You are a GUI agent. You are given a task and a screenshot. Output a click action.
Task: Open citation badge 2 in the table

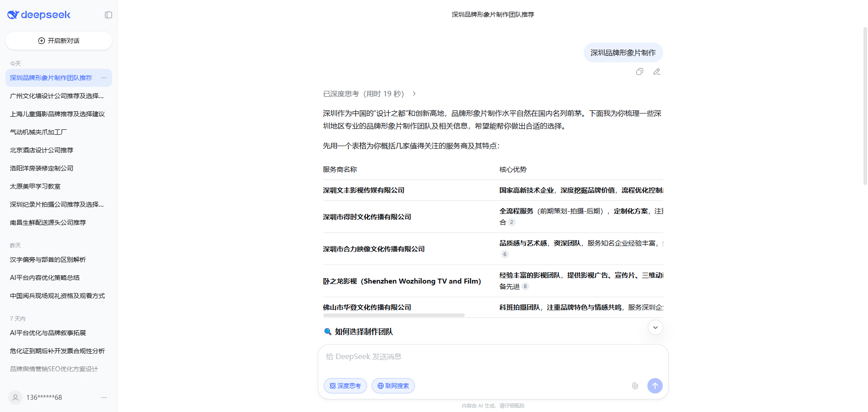[x=512, y=222]
